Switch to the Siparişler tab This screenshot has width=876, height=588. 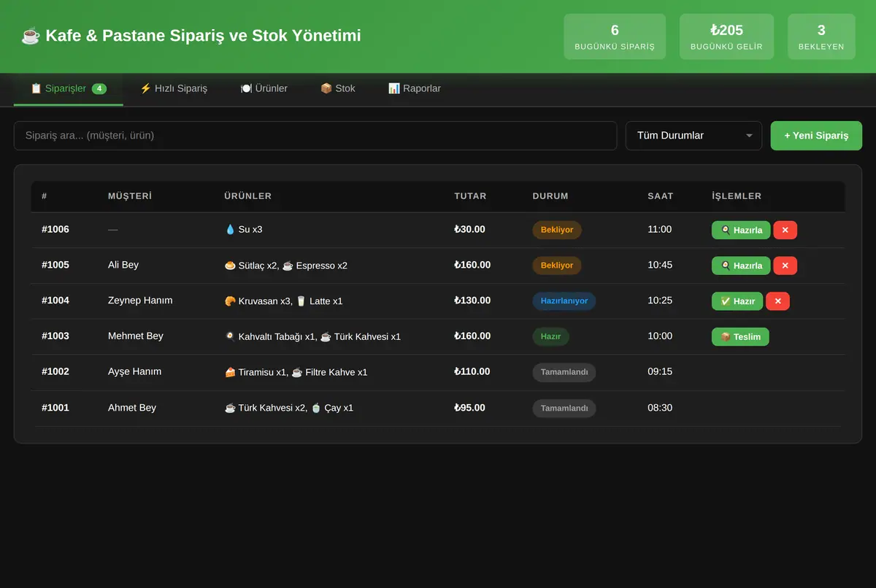(69, 88)
